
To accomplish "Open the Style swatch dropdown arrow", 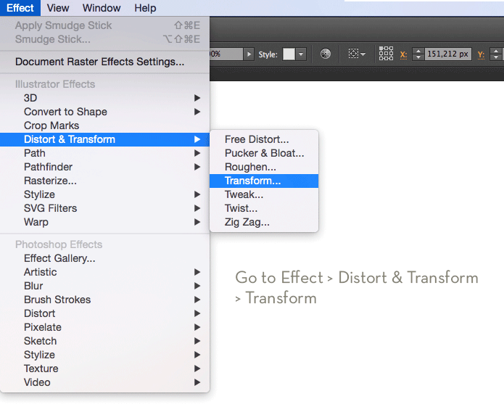I will tap(301, 54).
